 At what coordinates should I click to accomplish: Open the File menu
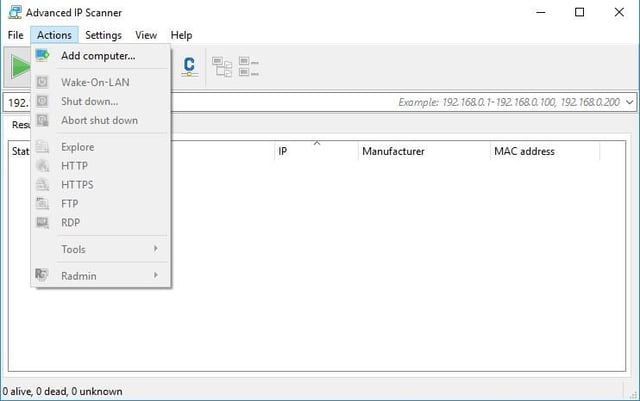pos(16,35)
